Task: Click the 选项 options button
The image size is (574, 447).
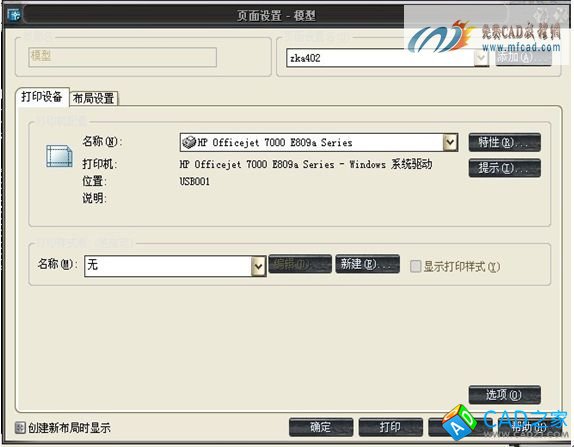Action: (x=504, y=394)
